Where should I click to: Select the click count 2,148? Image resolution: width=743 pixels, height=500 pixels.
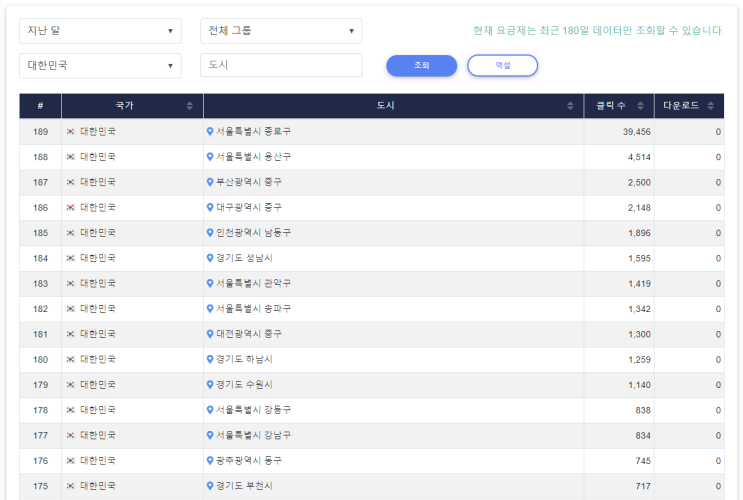pyautogui.click(x=639, y=208)
